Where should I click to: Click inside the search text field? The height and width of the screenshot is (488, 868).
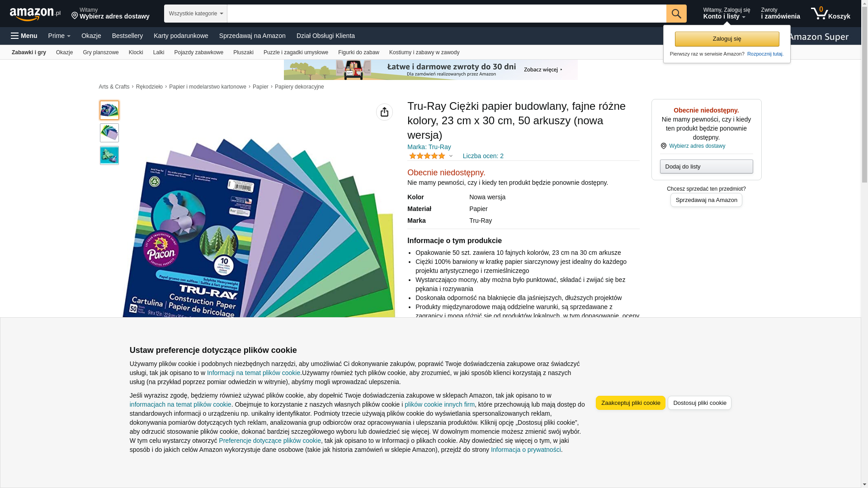click(x=447, y=14)
